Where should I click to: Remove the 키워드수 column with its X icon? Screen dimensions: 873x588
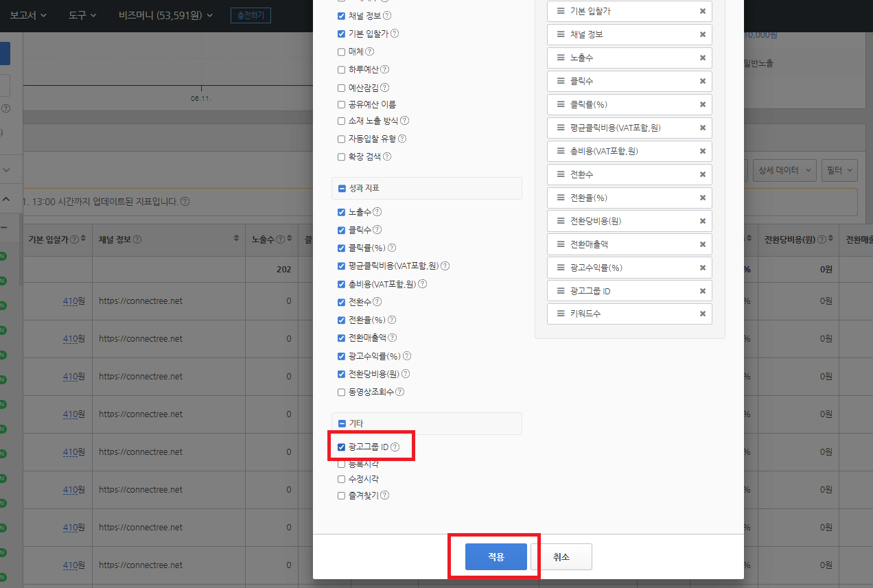click(x=703, y=314)
